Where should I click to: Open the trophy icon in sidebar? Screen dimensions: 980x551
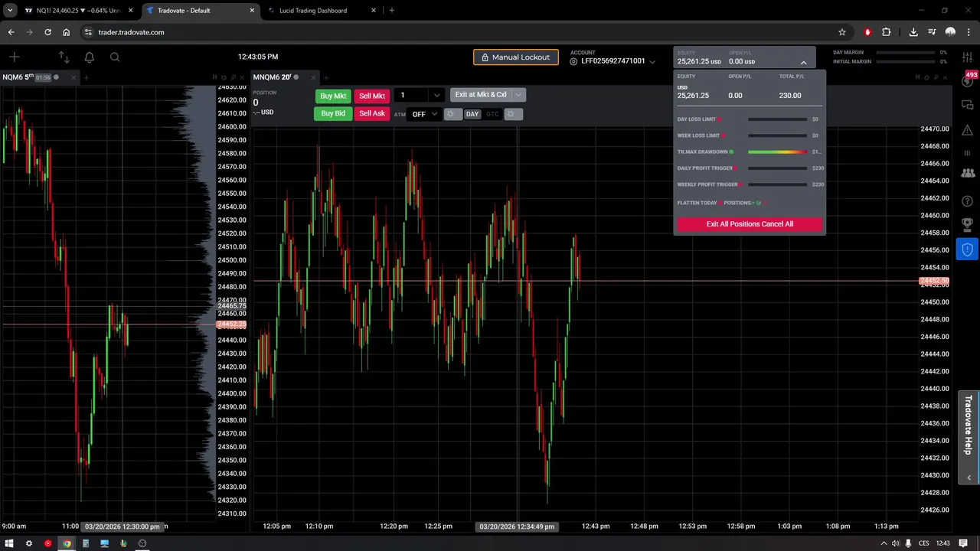(x=967, y=224)
